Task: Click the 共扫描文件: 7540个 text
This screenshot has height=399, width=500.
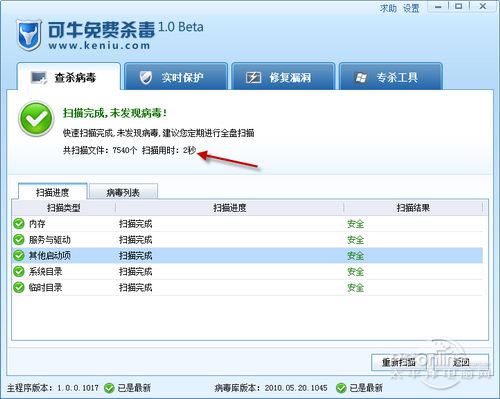Action: (x=100, y=150)
